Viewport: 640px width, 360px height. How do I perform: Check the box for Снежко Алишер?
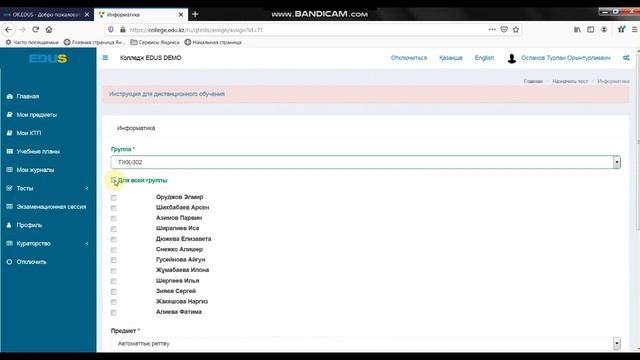coord(113,250)
